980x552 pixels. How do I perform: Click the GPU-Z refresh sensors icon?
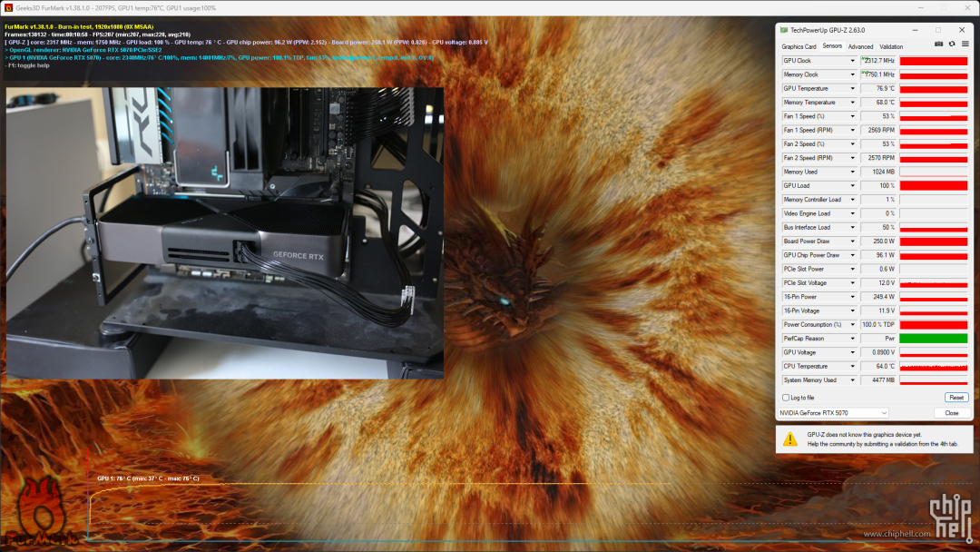[x=952, y=44]
